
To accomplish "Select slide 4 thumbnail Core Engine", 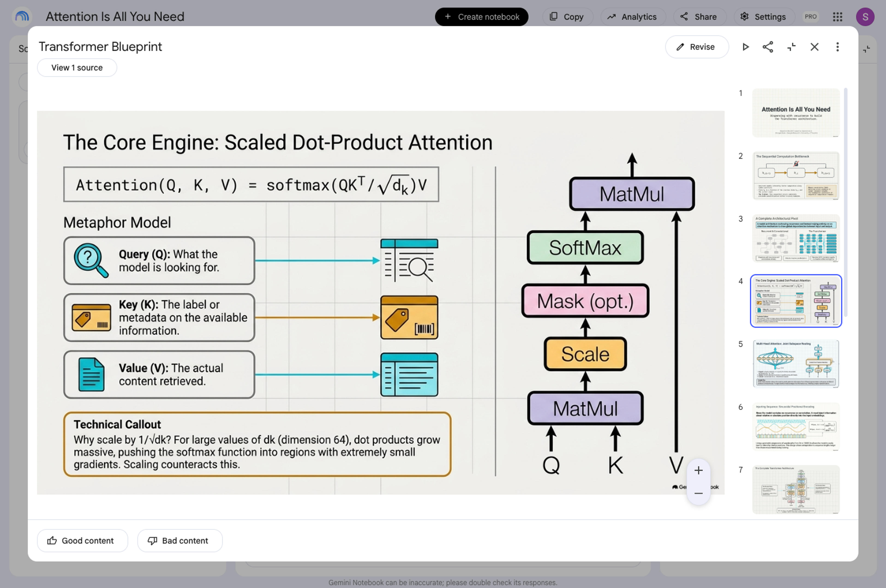I will pos(796,301).
